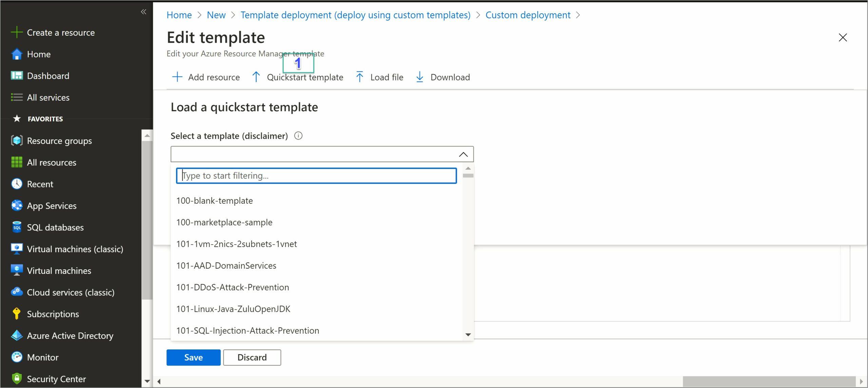
Task: Open SQL databases menu label
Action: tap(55, 227)
